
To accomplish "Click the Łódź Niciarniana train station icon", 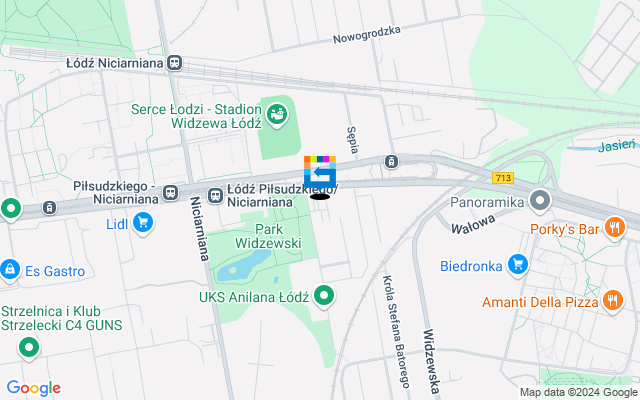I will pyautogui.click(x=174, y=63).
